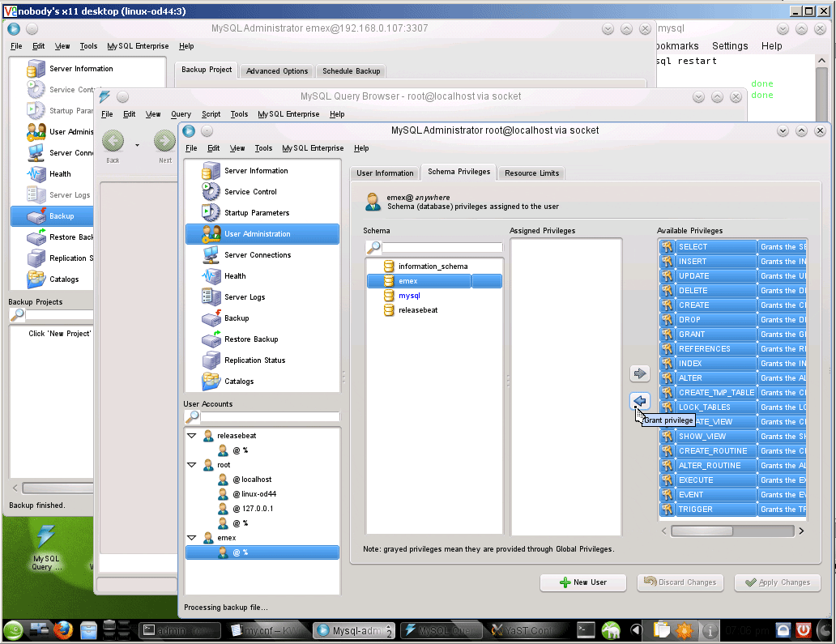The width and height of the screenshot is (836, 644).
Task: Open dropdown arrow beside Back in Query Browser
Action: tap(137, 145)
